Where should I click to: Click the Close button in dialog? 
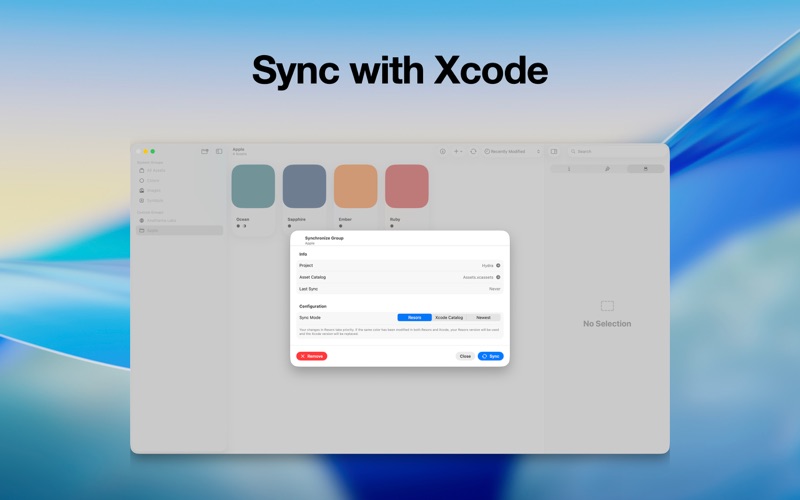pos(465,356)
